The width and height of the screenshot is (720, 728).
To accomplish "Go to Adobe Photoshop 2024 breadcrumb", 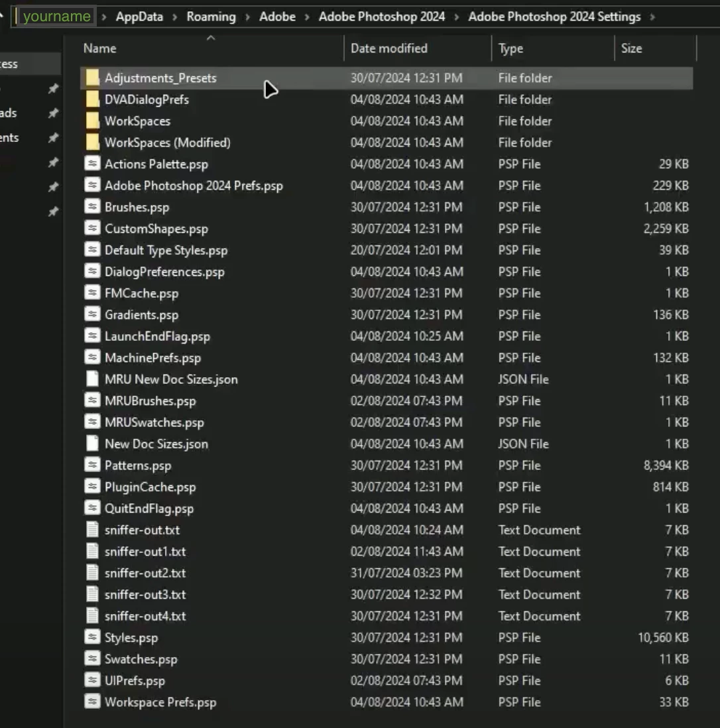I will 382,17.
